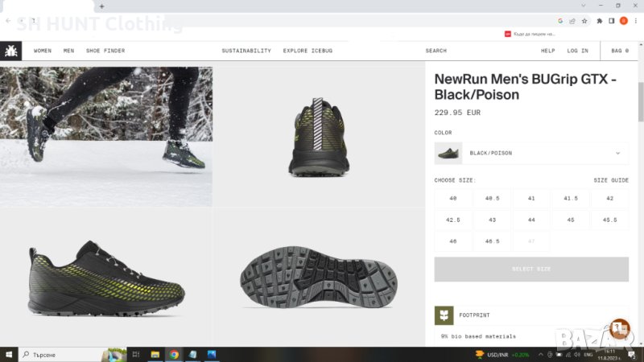The width and height of the screenshot is (644, 362).
Task: Click the Black/Poison shoe color swatch
Action: click(448, 153)
